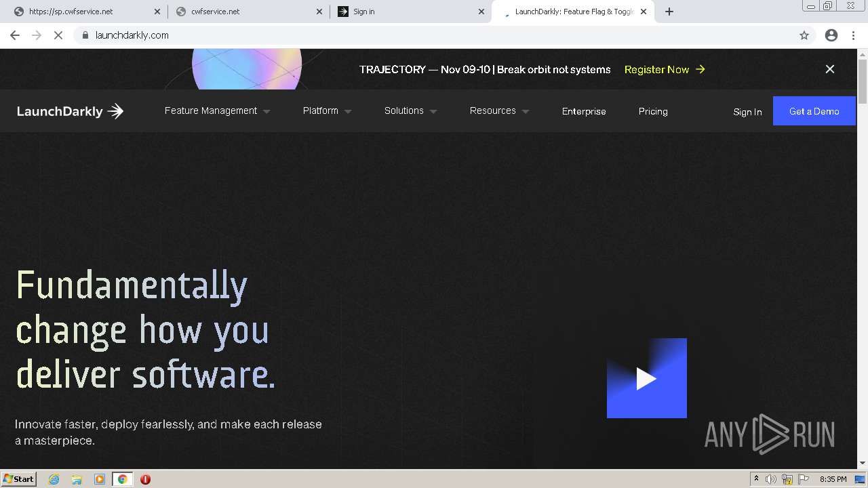View the site security lock icon
Screen dimensions: 868x488
pyautogui.click(x=85, y=35)
